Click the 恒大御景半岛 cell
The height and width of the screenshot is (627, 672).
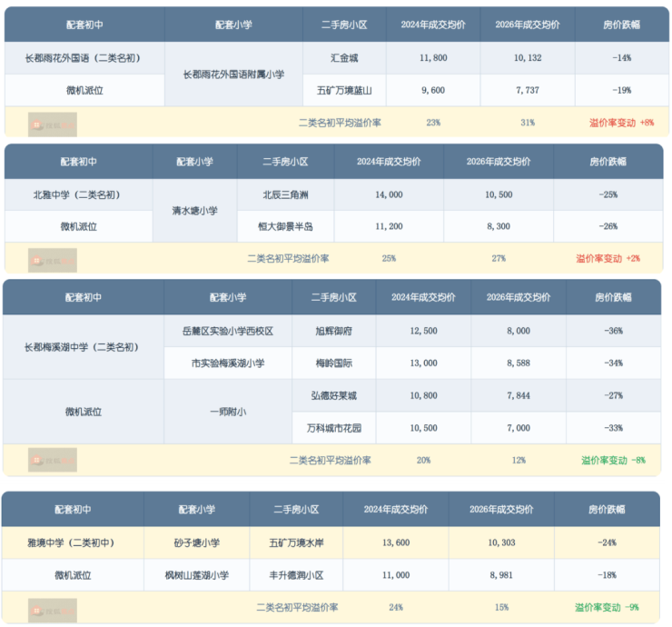(x=285, y=226)
